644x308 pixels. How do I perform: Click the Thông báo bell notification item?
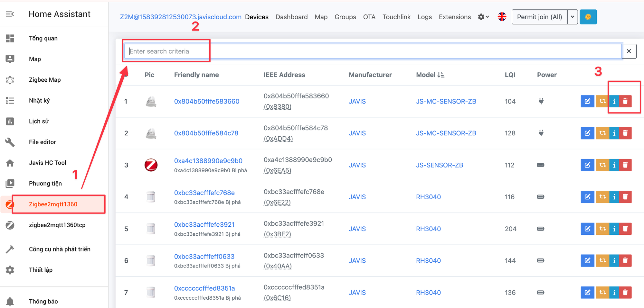point(43,301)
